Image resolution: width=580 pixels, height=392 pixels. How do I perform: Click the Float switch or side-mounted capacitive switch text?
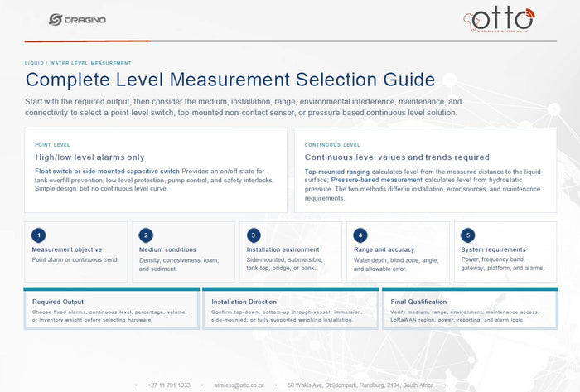coord(107,172)
